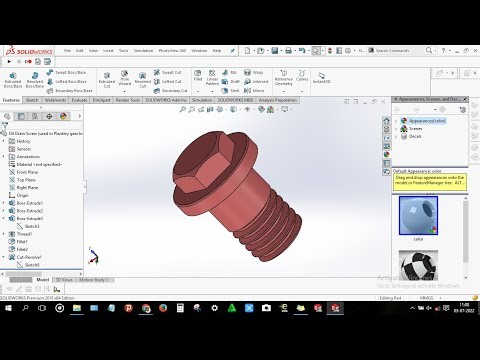Choose the Draft tool
The image size is (480, 360).
tap(231, 81)
